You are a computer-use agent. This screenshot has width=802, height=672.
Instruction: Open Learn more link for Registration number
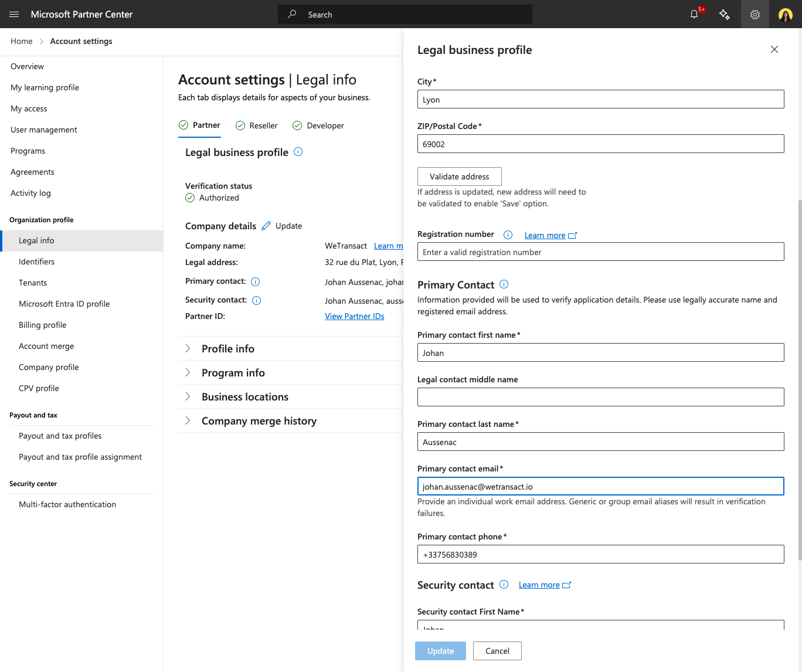pyautogui.click(x=550, y=235)
